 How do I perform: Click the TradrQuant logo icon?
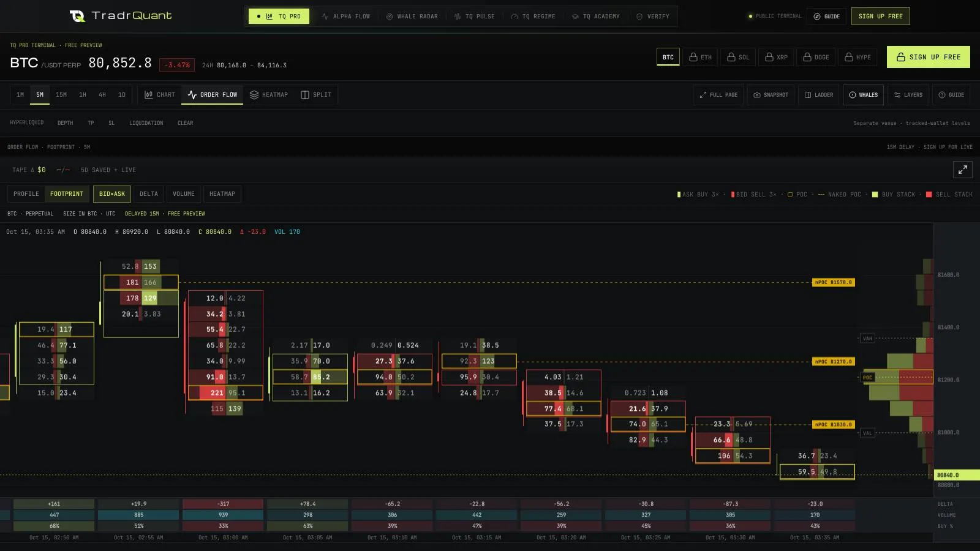(77, 16)
